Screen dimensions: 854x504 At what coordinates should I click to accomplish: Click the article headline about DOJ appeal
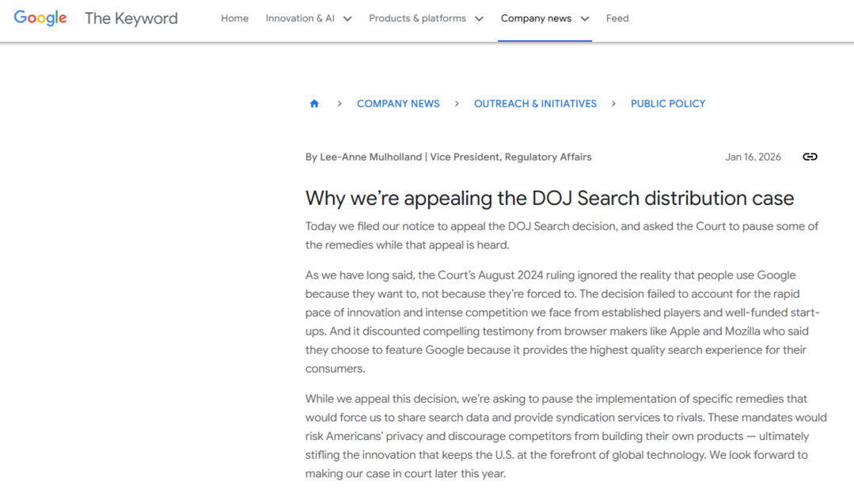(x=549, y=198)
